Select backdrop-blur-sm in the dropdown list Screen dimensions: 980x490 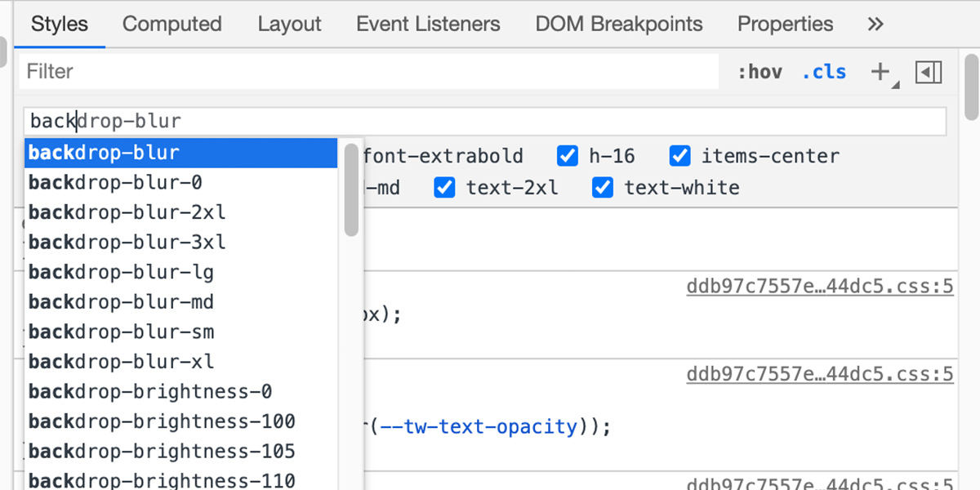click(x=180, y=332)
